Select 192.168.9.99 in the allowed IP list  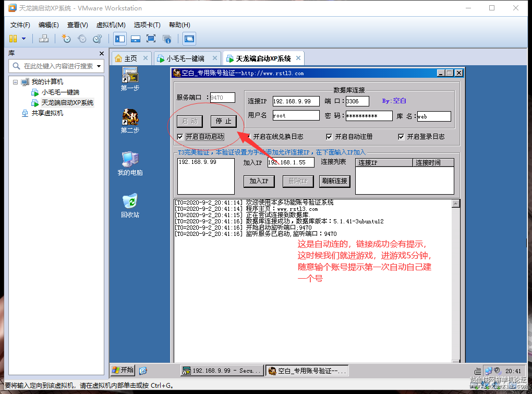click(x=198, y=162)
